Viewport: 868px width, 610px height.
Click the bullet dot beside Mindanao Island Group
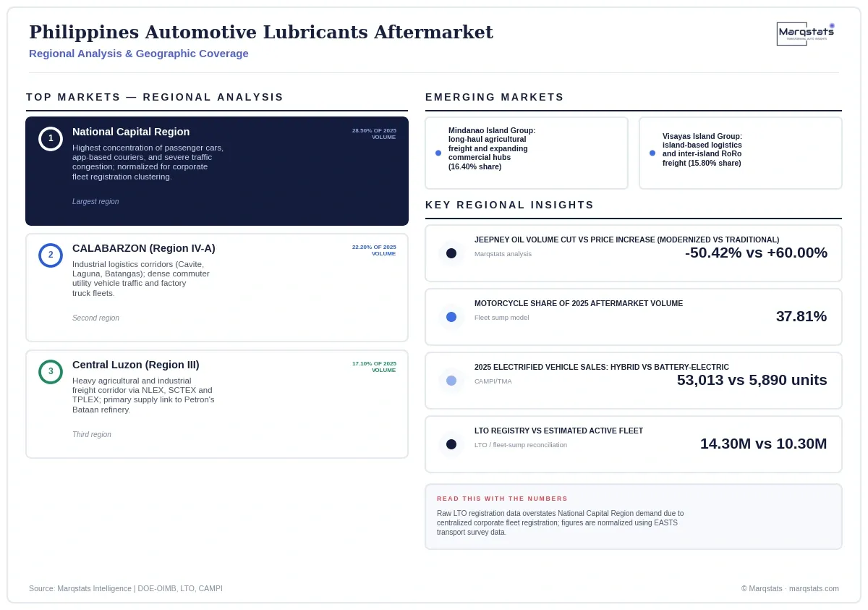(x=438, y=153)
